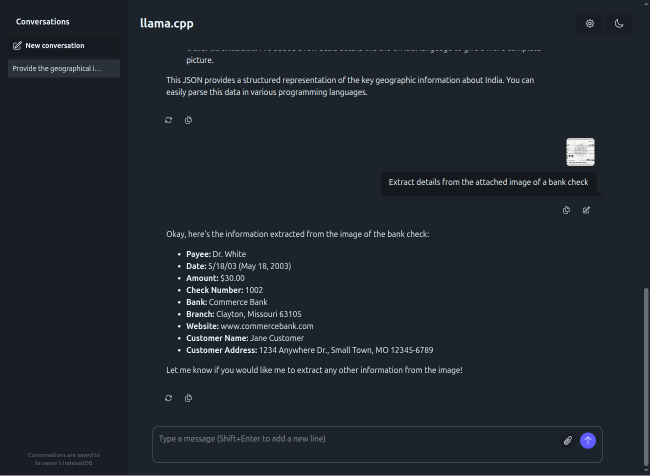Copy the India JSON response
The image size is (650, 476).
(x=188, y=120)
